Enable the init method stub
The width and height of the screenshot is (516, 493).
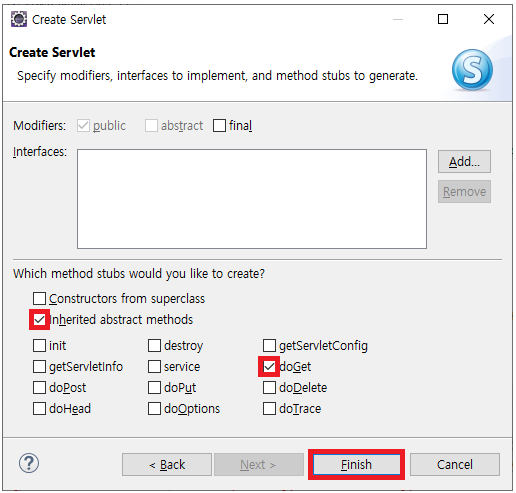point(39,345)
